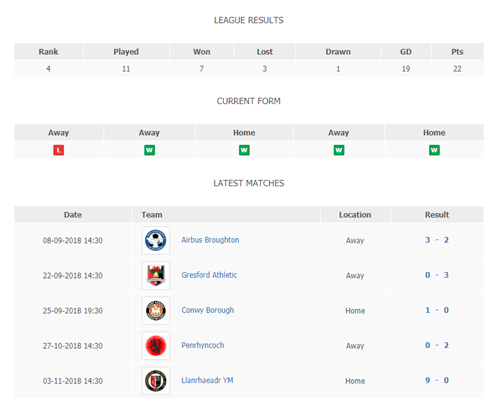Open the Penrhyncoch team link

203,345
